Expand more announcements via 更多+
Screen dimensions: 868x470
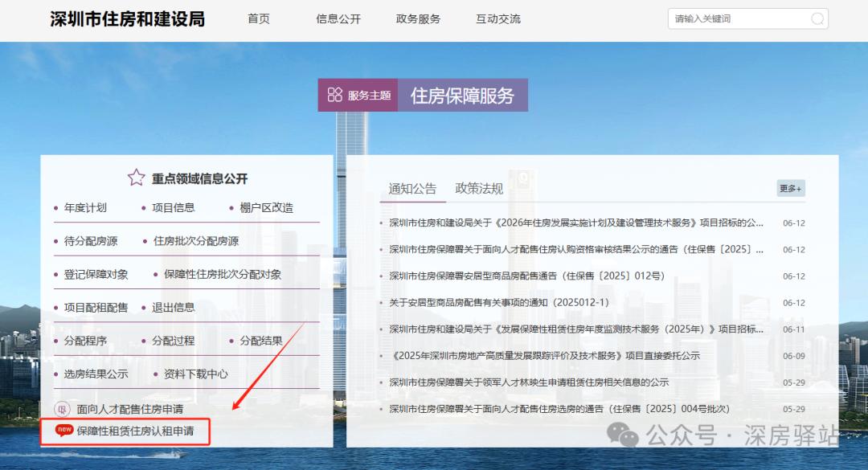point(789,188)
